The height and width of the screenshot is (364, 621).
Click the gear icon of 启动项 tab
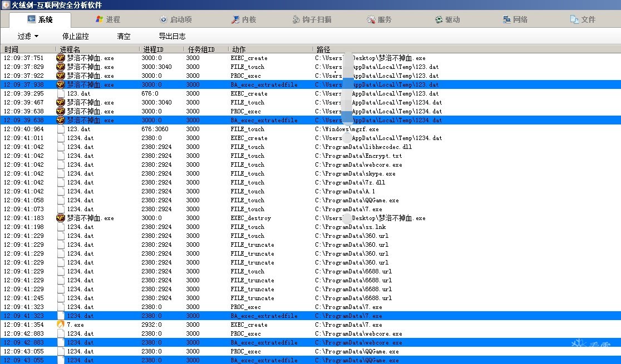(163, 19)
